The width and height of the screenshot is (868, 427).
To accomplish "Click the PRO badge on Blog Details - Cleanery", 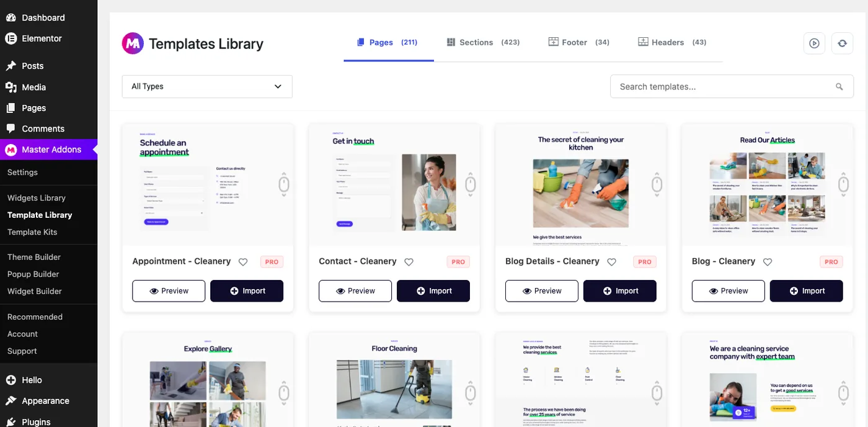I will [645, 262].
